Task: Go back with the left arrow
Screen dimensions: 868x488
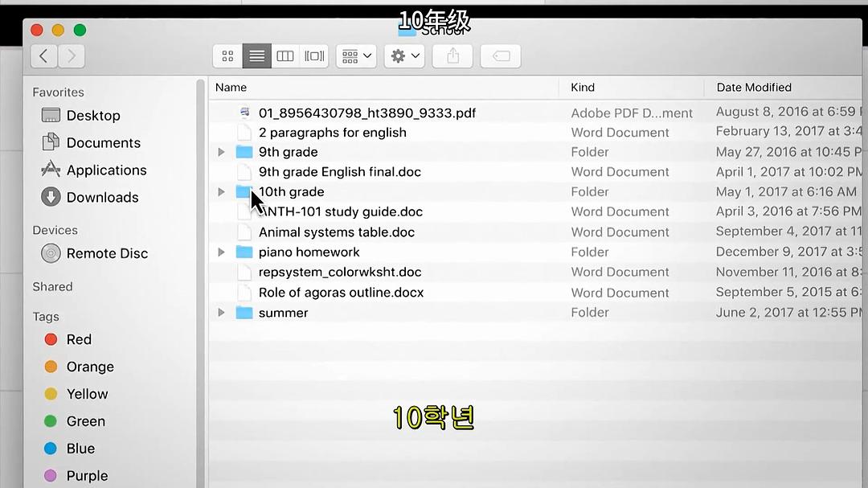Action: [x=43, y=56]
